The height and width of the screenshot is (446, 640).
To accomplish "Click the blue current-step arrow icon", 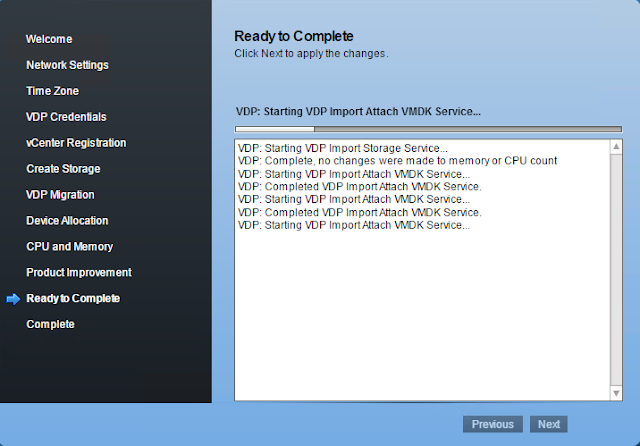I will click(x=13, y=299).
